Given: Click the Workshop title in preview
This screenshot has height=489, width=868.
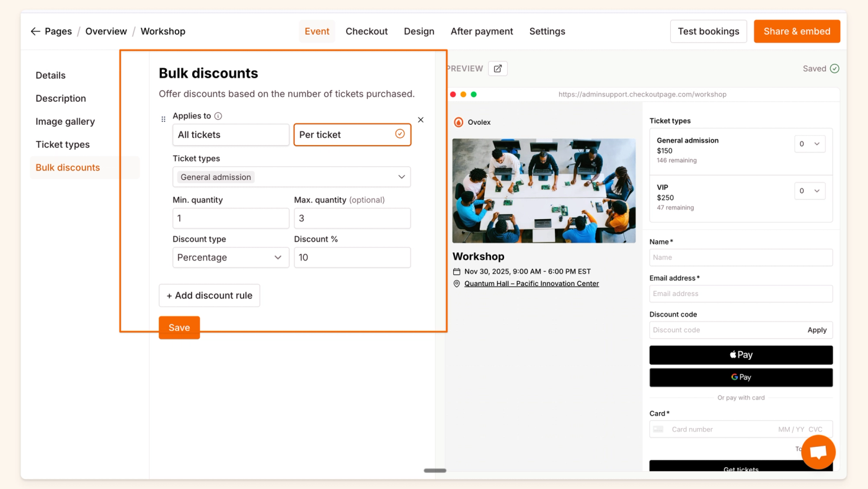Looking at the screenshot, I should 479,256.
